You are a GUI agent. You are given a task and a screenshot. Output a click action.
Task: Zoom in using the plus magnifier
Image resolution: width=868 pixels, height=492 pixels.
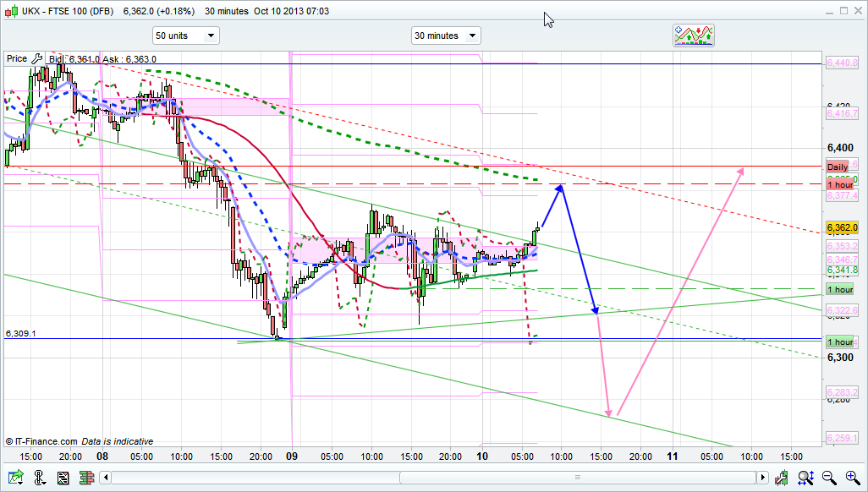coord(850,478)
